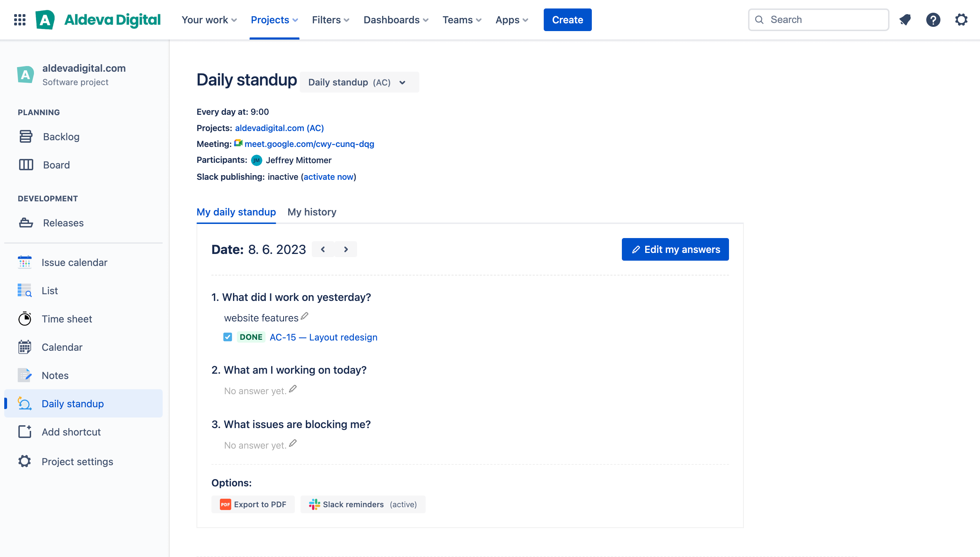
Task: Toggle the AC-15 Layout redesign checkbox
Action: pos(228,337)
